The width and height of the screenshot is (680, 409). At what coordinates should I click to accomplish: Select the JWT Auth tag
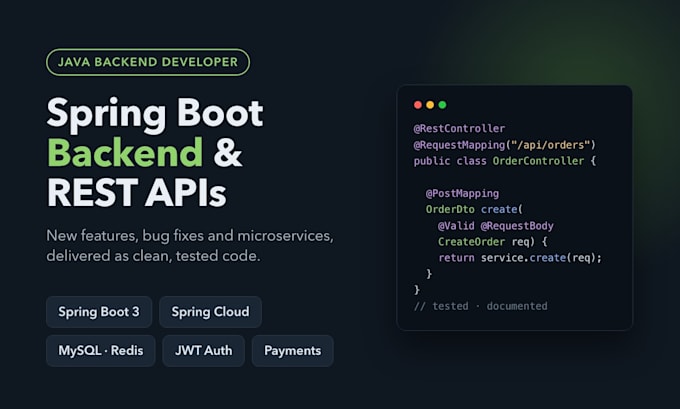click(203, 350)
